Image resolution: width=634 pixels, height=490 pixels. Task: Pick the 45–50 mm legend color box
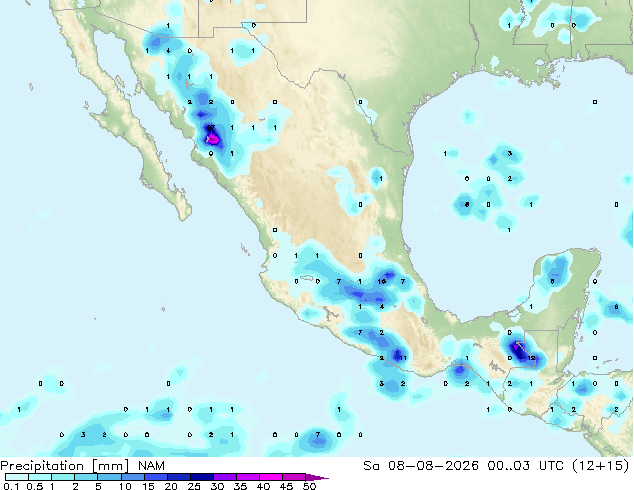(294, 477)
